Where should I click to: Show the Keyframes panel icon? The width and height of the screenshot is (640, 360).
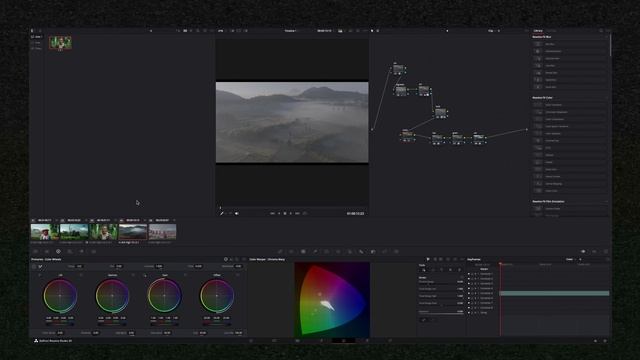point(583,252)
